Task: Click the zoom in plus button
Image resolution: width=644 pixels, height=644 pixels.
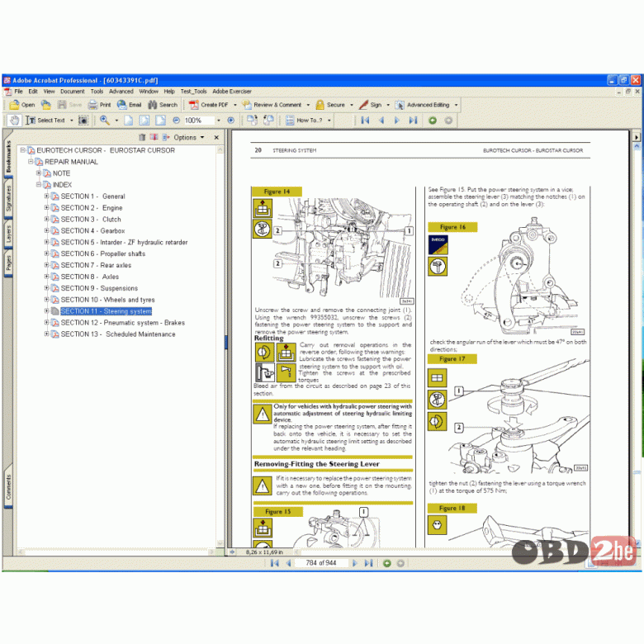Action: pos(231,121)
